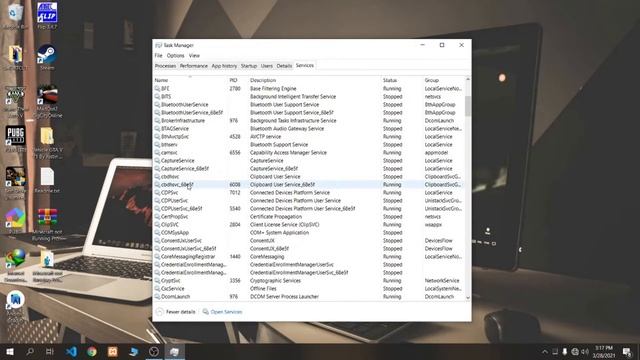Click the Windows Start button

click(x=9, y=351)
